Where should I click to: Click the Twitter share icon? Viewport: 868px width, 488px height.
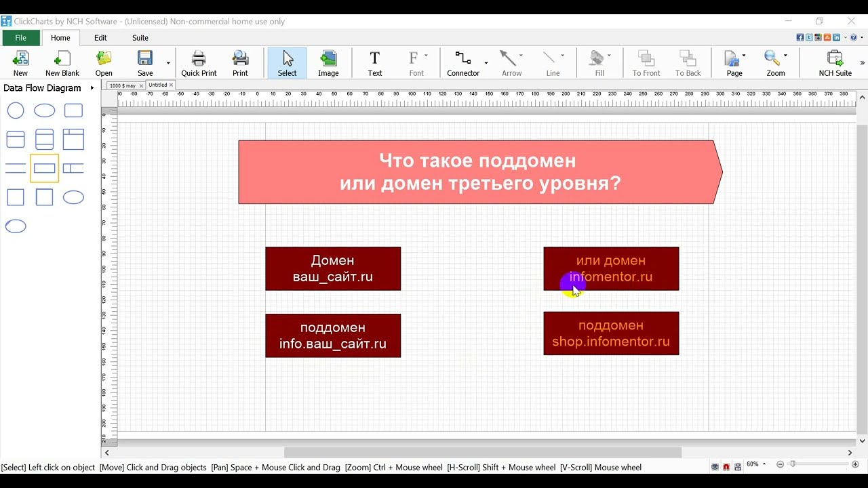pyautogui.click(x=810, y=38)
